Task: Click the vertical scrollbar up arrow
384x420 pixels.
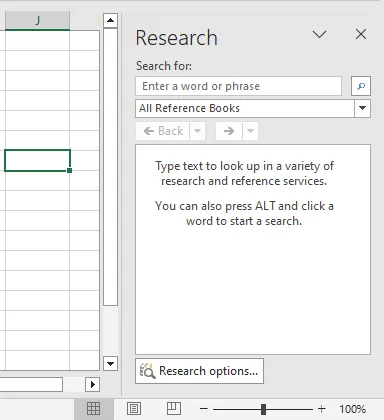Action: coord(110,21)
